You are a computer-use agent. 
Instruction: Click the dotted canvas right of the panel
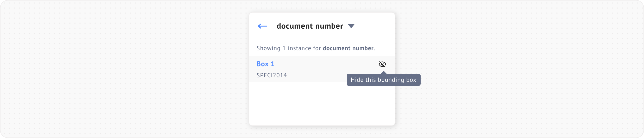coord(516,69)
